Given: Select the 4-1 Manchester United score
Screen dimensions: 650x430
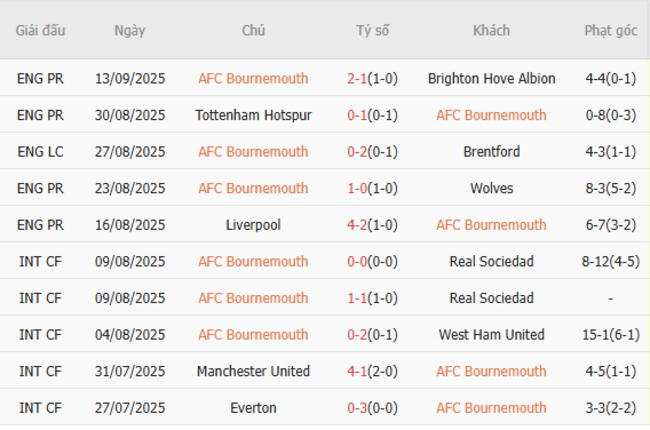Looking at the screenshot, I should 357,371.
